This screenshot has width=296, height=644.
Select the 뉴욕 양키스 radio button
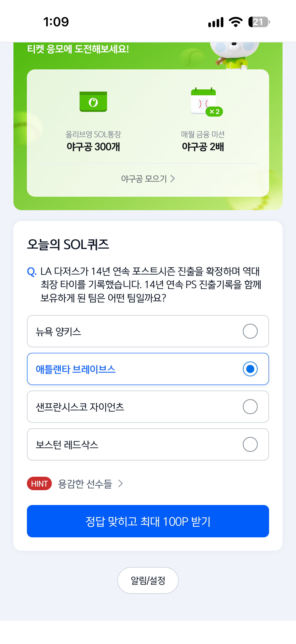[x=250, y=331]
